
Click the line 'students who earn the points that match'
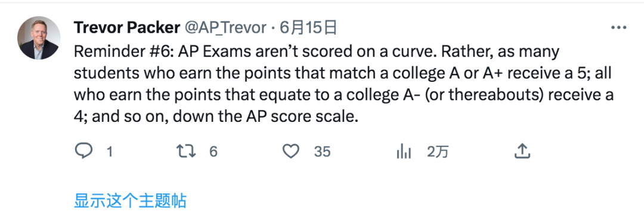click(343, 73)
